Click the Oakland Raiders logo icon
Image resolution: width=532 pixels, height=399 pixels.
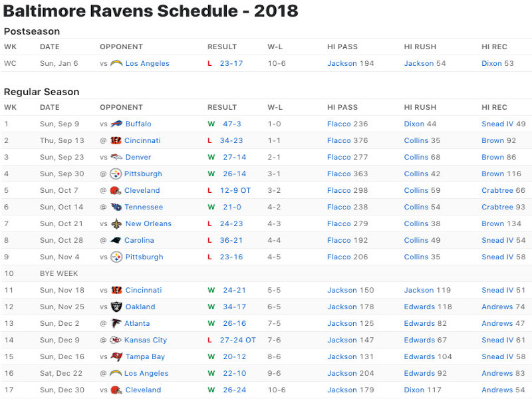click(116, 307)
